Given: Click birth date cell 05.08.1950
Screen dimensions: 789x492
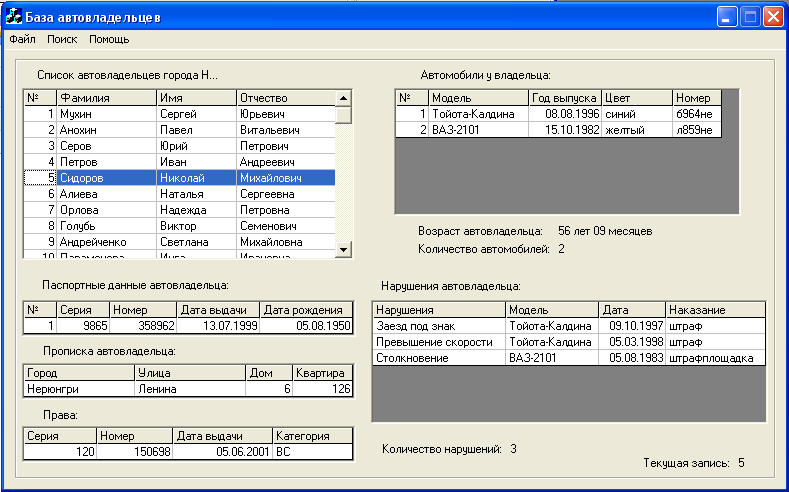Looking at the screenshot, I should point(306,326).
